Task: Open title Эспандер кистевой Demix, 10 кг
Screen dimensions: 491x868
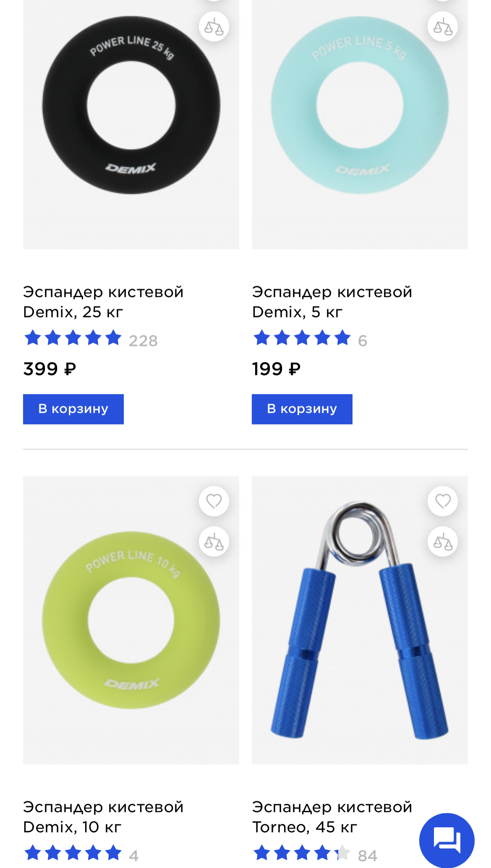Action: 103,817
